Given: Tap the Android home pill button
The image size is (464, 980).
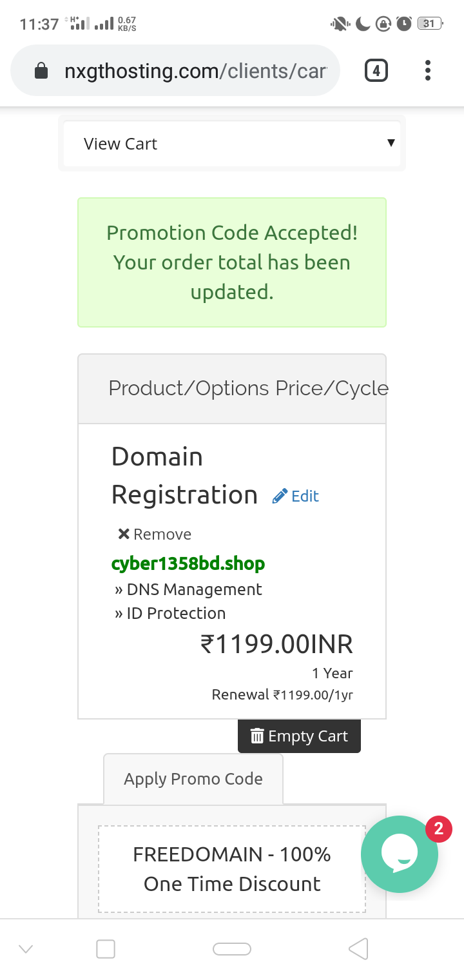Looking at the screenshot, I should point(232,949).
